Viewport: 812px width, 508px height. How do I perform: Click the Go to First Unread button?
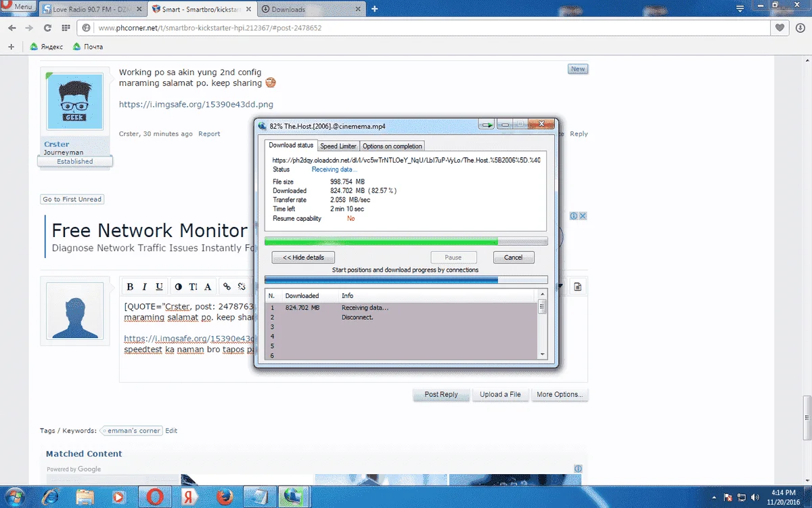click(x=72, y=199)
